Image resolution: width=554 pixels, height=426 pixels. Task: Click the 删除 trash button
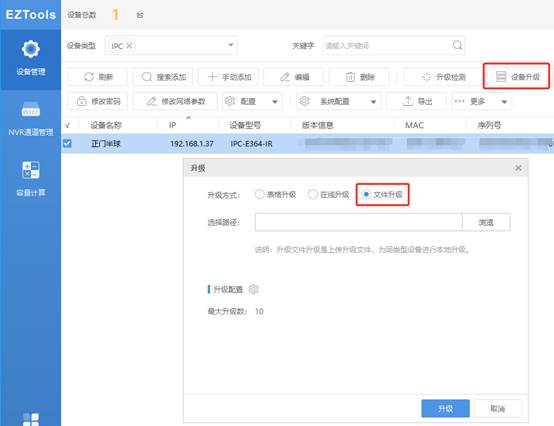coord(359,77)
